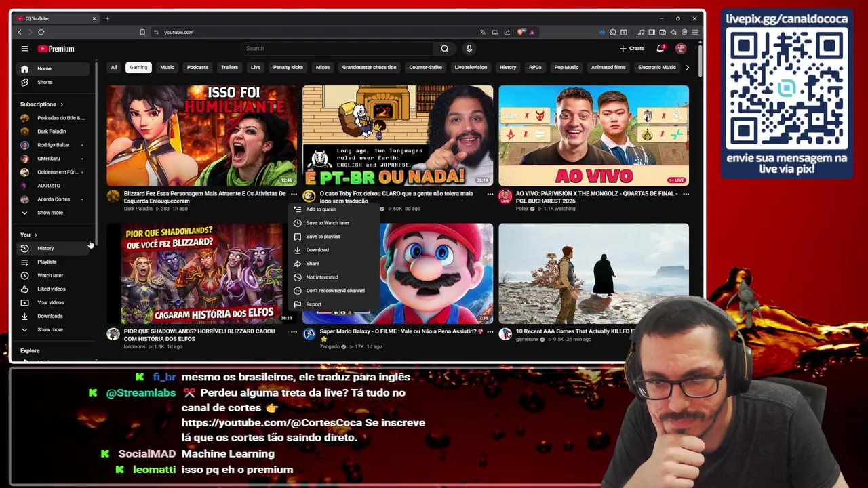Open the YouTube hamburger guide menu
The width and height of the screenshot is (868, 488).
click(24, 49)
